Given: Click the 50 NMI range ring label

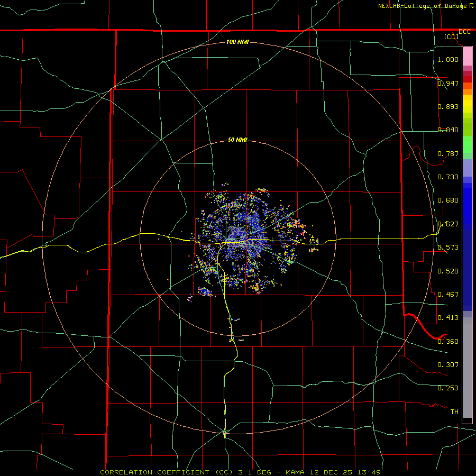Looking at the screenshot, I should [237, 140].
